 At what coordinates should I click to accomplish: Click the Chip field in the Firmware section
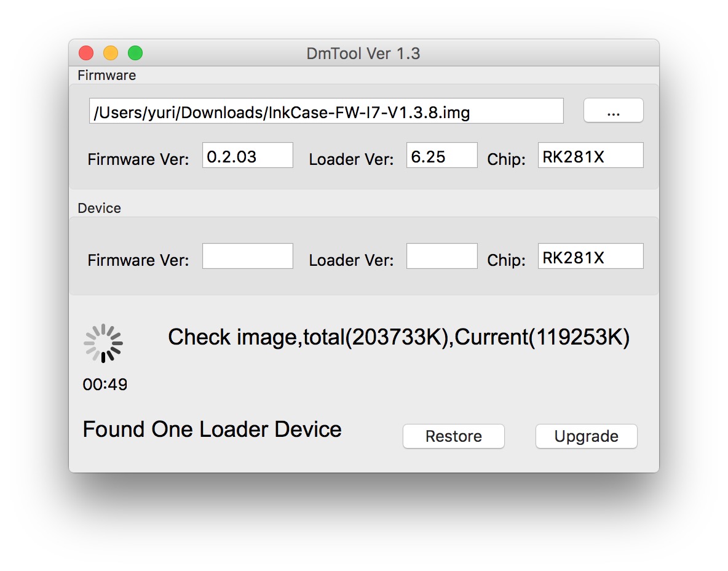click(590, 156)
